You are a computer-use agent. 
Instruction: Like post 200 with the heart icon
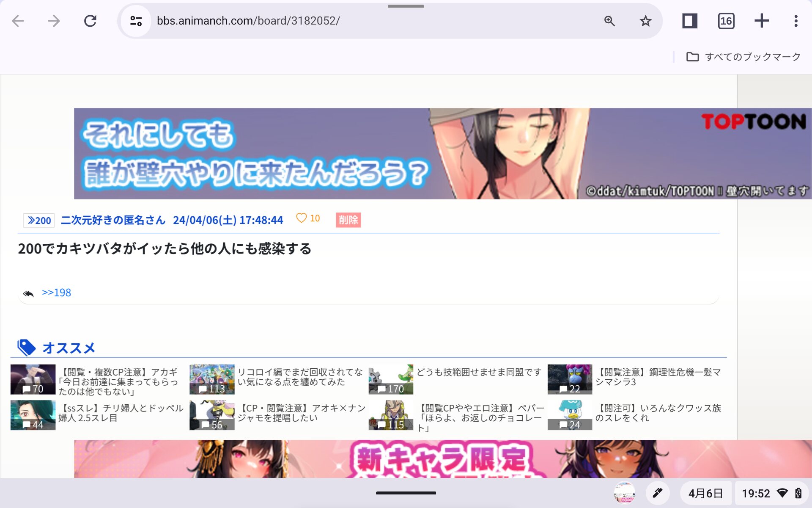(x=301, y=218)
